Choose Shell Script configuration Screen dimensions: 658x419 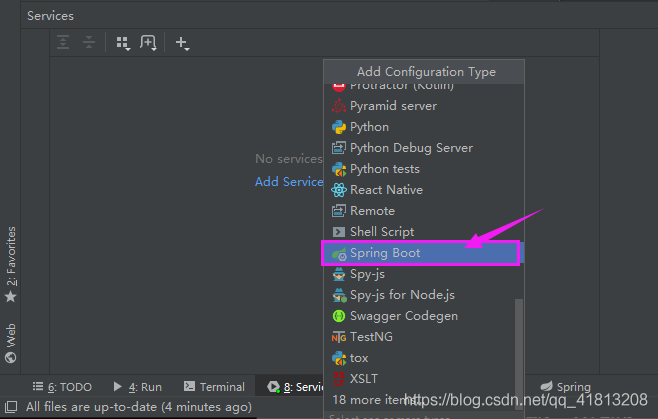click(x=424, y=232)
